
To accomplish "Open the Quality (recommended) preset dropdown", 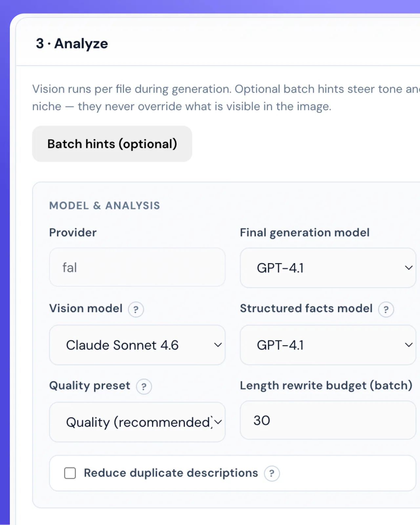I will click(137, 422).
